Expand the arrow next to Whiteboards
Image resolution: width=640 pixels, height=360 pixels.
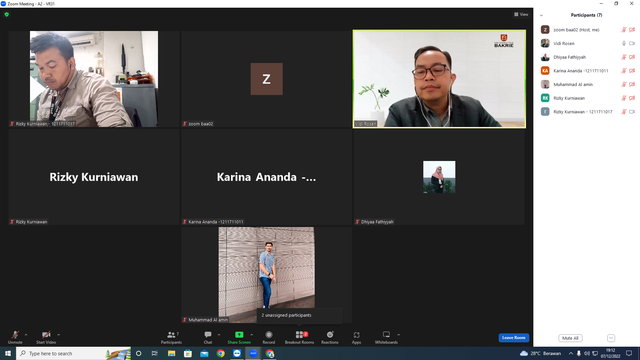click(398, 335)
